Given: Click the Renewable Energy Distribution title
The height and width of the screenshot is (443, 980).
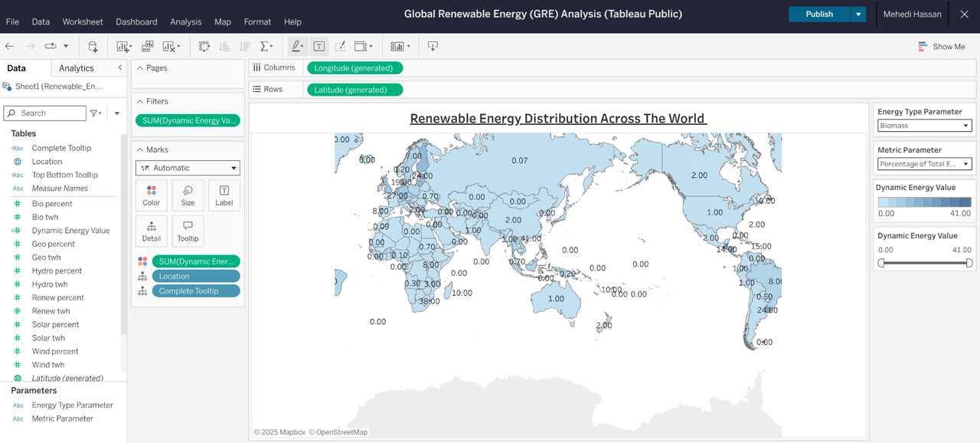Looking at the screenshot, I should [x=558, y=119].
